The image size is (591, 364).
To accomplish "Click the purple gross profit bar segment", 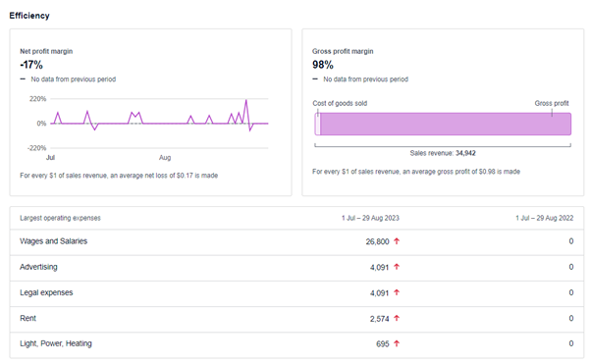I will tap(446, 124).
